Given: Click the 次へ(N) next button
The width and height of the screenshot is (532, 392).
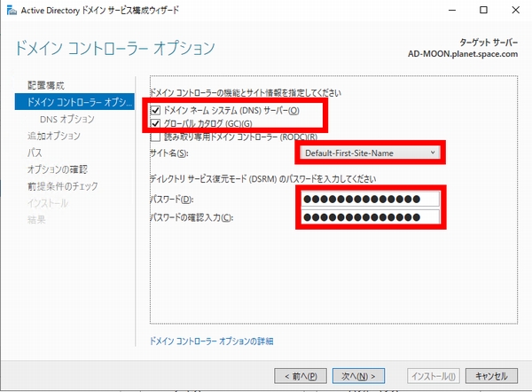Looking at the screenshot, I should point(358,376).
